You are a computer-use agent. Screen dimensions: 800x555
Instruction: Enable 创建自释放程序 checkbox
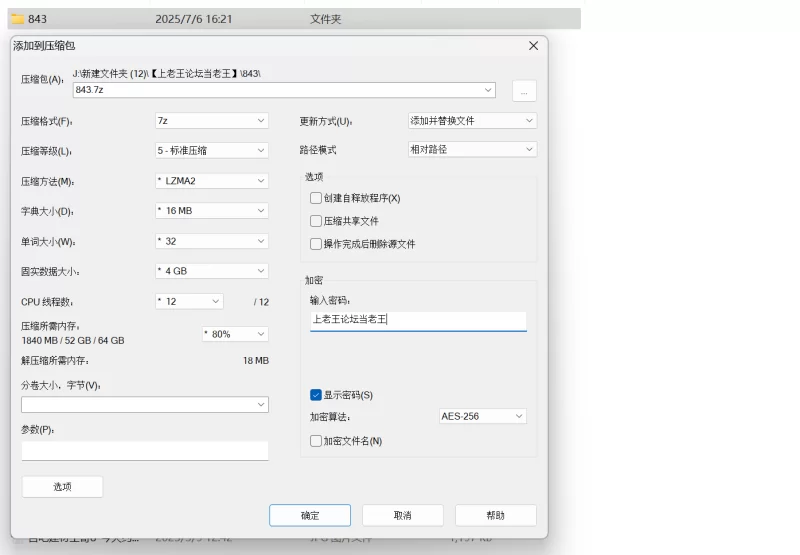click(x=316, y=198)
